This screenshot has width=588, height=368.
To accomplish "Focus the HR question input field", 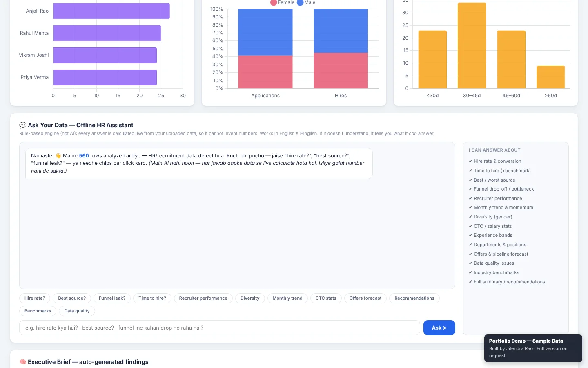I will click(220, 328).
